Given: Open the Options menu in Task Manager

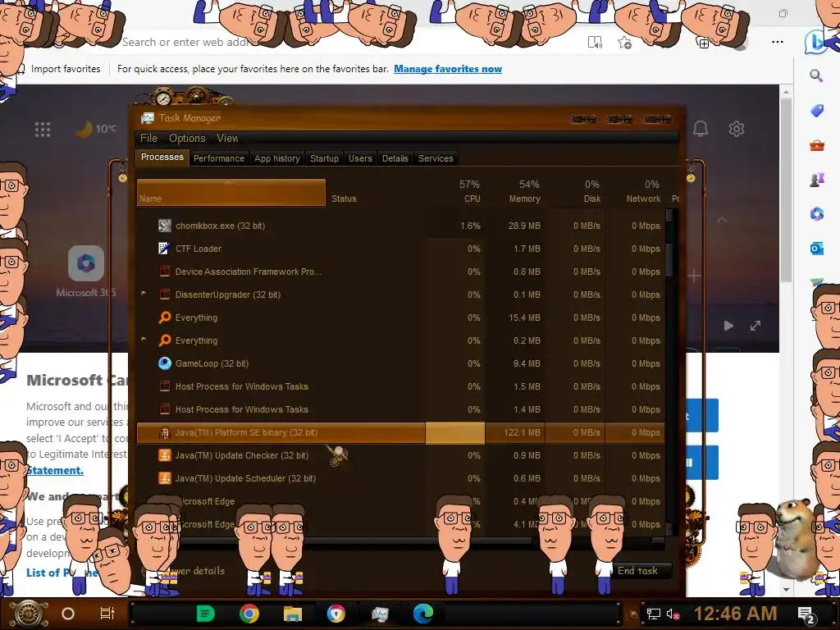Looking at the screenshot, I should point(187,138).
